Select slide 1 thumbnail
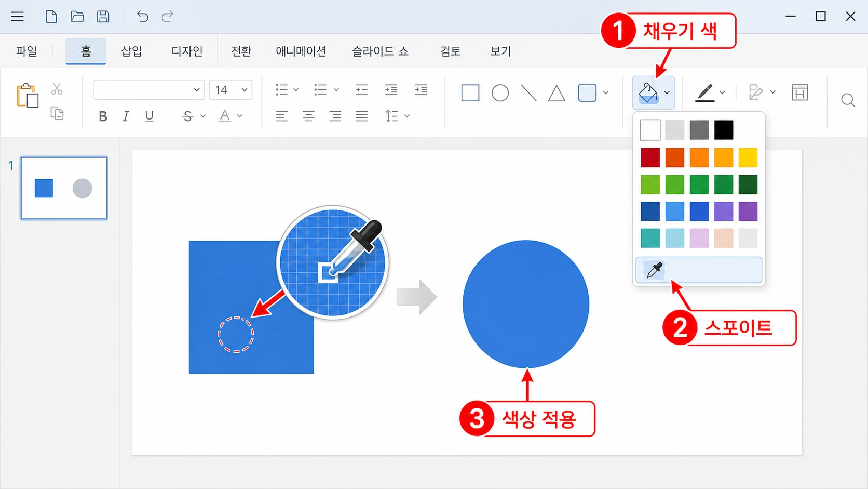Screen dimensions: 868x489 [64, 188]
